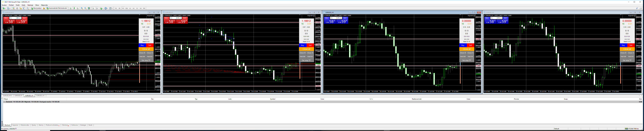Zoom out on the chart
This screenshot has height=131, width=644.
point(85,8)
